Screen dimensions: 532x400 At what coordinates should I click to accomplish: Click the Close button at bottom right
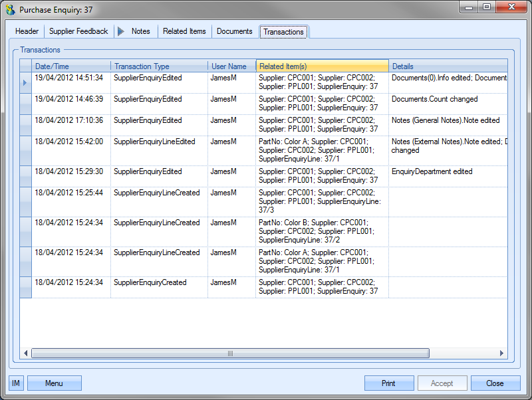coord(495,383)
